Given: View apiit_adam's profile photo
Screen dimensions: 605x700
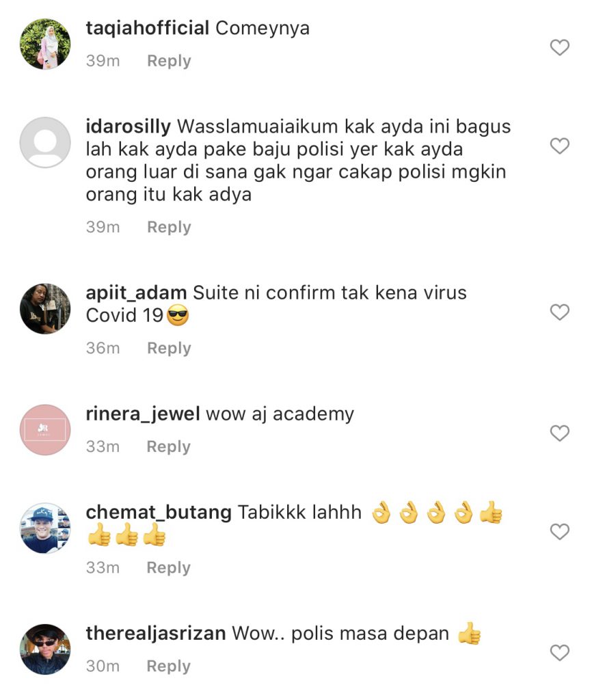Looking at the screenshot, I should pyautogui.click(x=45, y=308).
